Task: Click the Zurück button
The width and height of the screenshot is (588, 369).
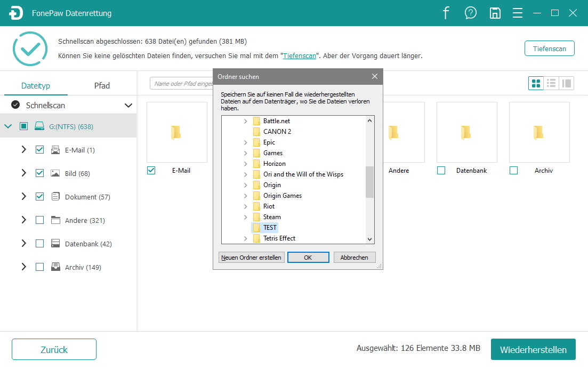Action: tap(54, 349)
